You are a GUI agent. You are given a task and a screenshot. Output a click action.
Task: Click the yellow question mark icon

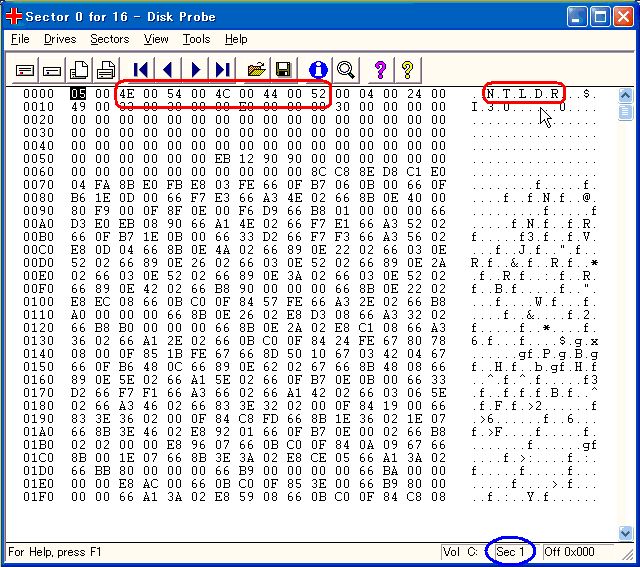pyautogui.click(x=407, y=69)
